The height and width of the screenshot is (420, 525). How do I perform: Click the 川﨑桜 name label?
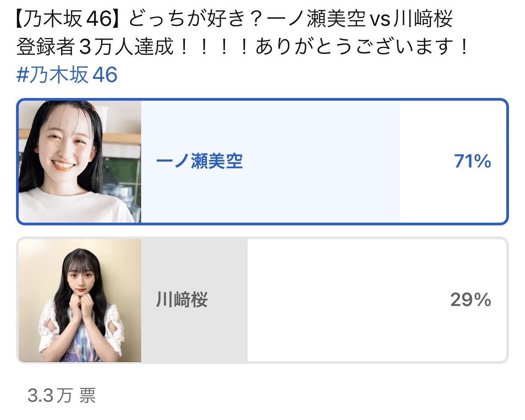(x=182, y=299)
